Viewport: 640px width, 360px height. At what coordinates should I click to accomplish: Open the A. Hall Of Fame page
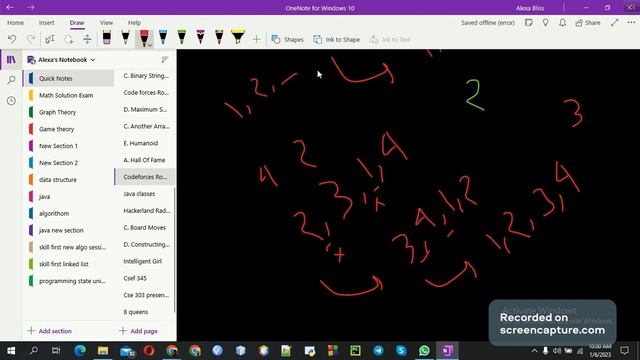[145, 160]
